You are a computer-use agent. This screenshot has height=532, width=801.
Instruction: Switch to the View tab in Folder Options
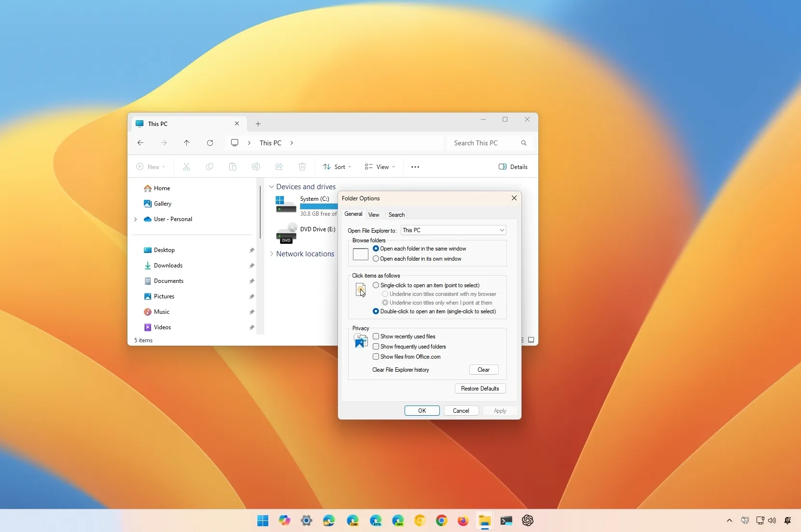(374, 214)
